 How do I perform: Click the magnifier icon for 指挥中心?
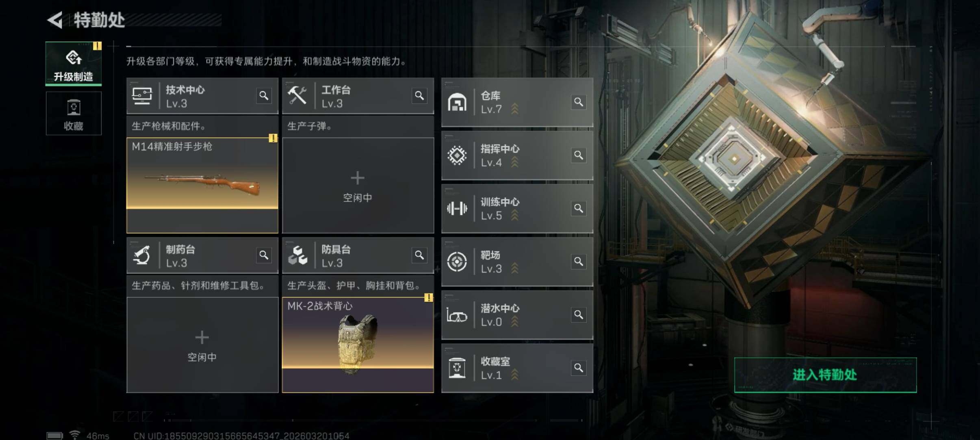point(579,155)
